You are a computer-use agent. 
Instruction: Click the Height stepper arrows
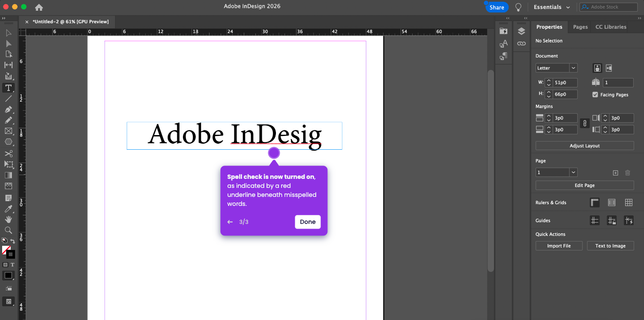(x=549, y=94)
